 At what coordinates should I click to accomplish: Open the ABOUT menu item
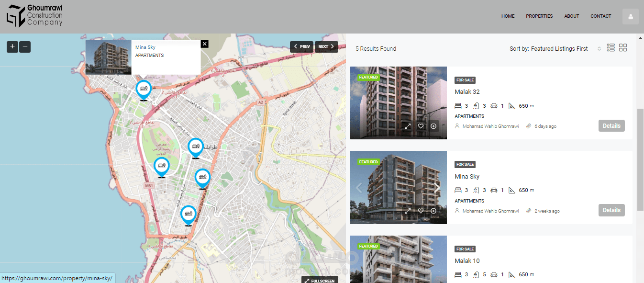pos(572,16)
